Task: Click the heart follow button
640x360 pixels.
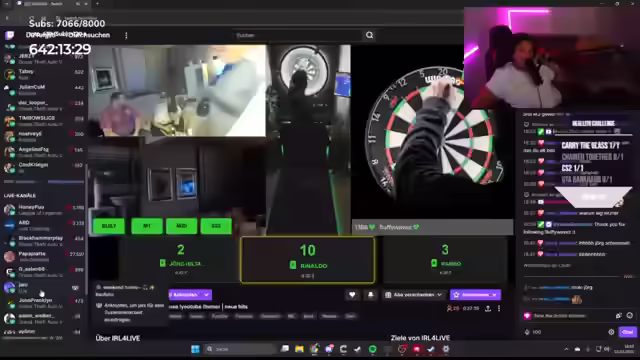Action: tap(352, 294)
